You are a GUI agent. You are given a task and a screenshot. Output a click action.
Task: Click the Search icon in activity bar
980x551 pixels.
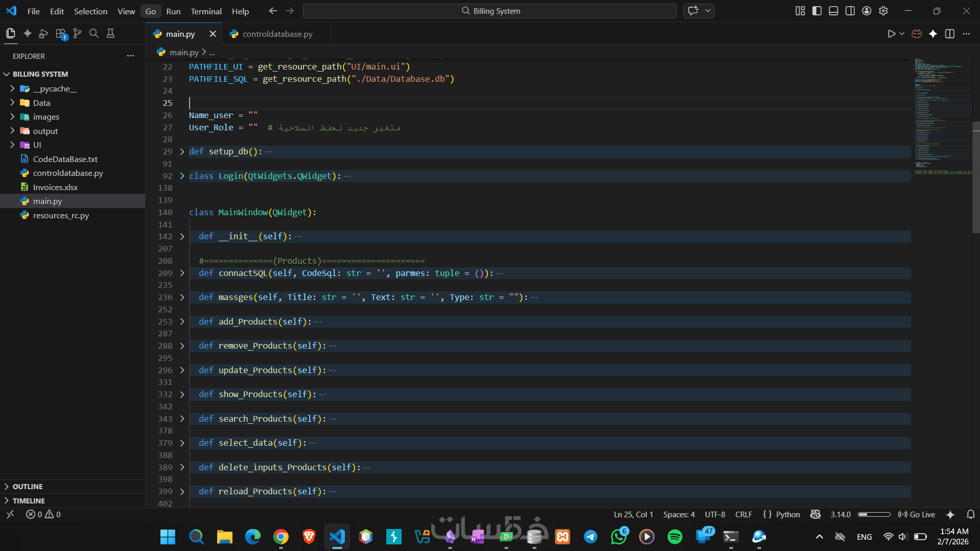click(94, 34)
